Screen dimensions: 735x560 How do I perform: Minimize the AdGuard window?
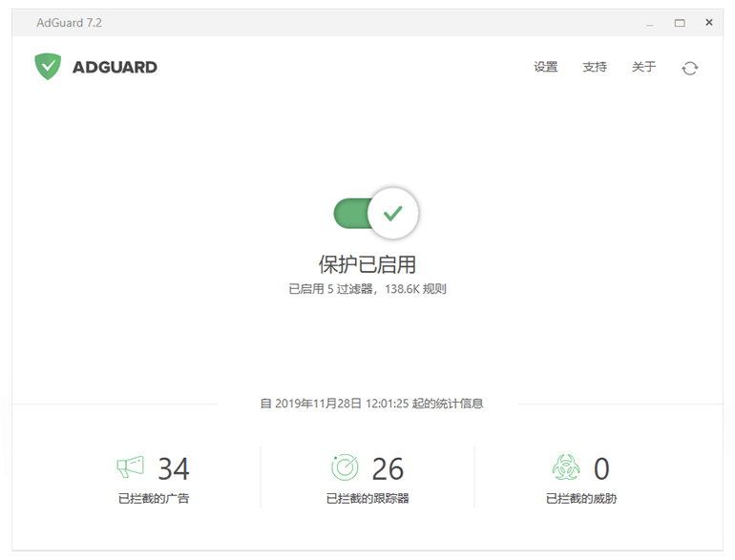651,22
